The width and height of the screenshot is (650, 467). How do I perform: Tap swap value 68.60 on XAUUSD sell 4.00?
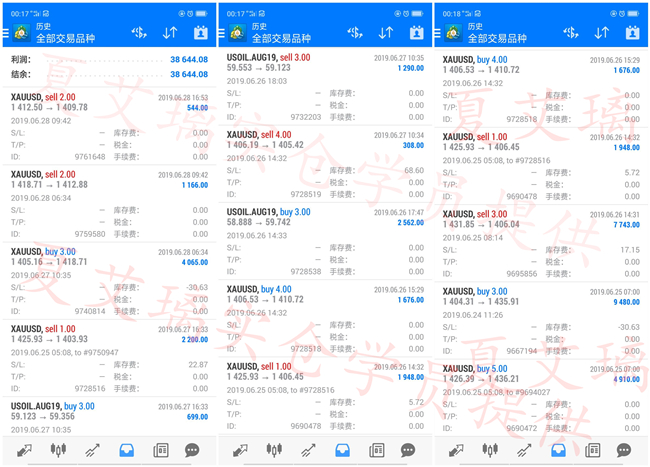[x=414, y=170]
